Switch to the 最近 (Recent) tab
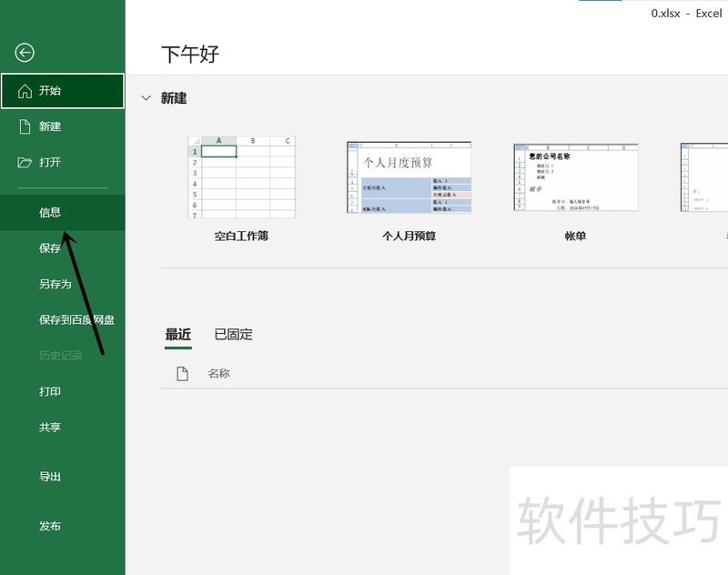This screenshot has height=575, width=728. pyautogui.click(x=177, y=334)
